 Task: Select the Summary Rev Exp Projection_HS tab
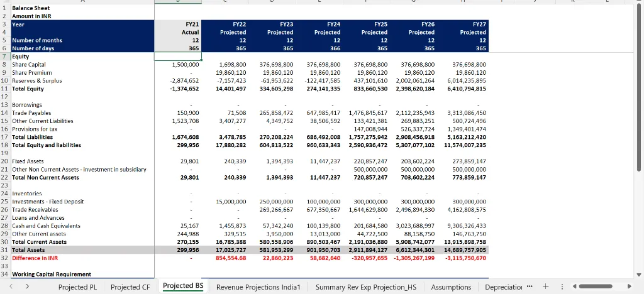tap(366, 287)
